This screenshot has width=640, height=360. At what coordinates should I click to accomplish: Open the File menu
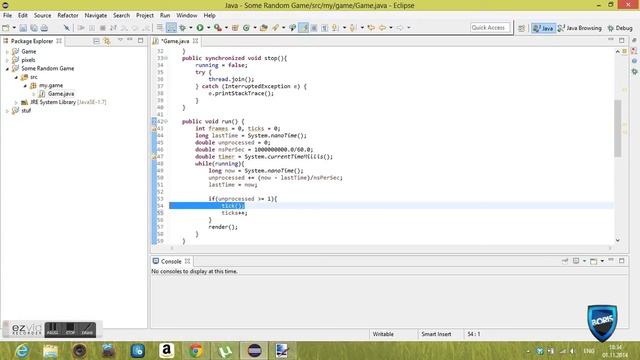click(x=7, y=16)
